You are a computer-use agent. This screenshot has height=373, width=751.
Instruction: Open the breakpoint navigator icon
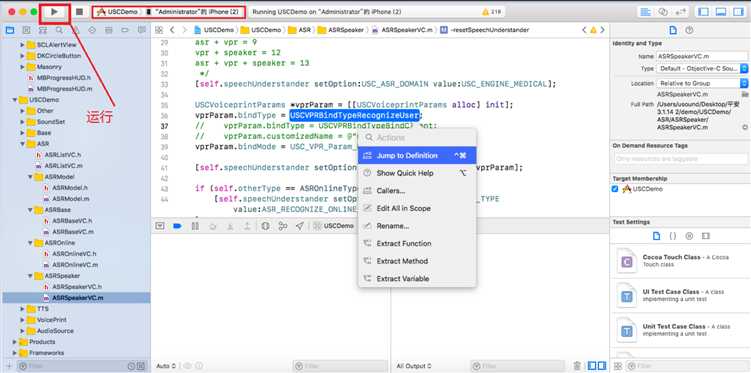click(125, 30)
